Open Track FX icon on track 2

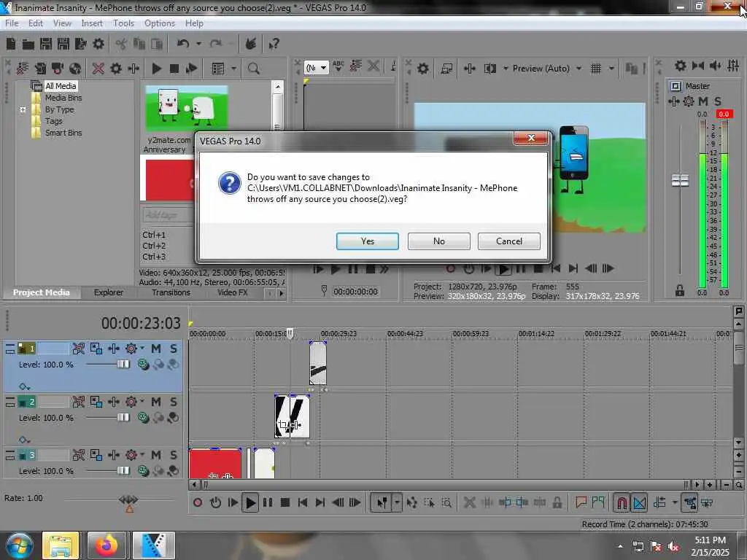click(x=113, y=402)
